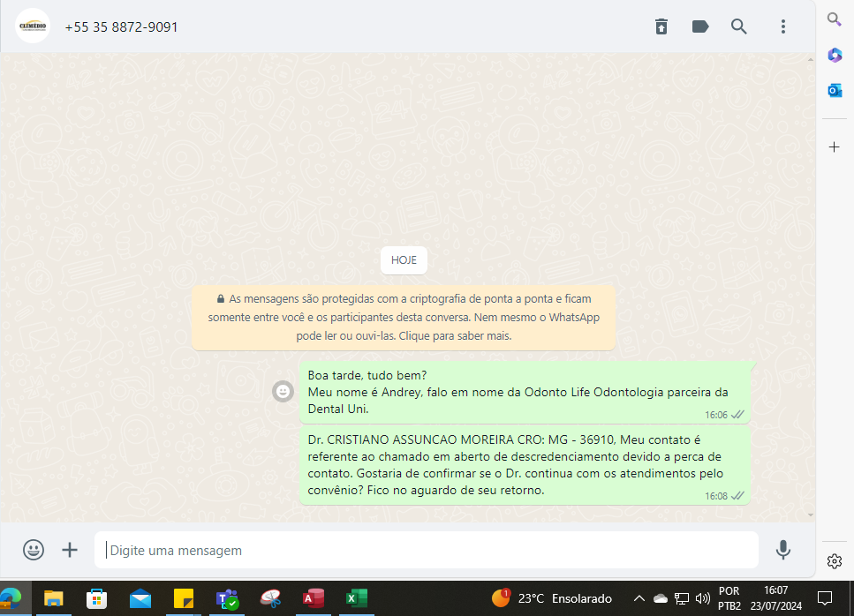The width and height of the screenshot is (854, 616).
Task: React to the Boa tarde message
Action: click(x=283, y=391)
